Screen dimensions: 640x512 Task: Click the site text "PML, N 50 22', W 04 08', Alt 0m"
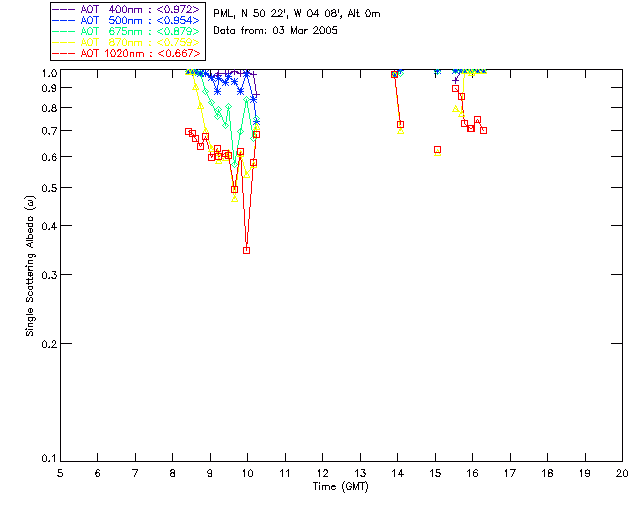pyautogui.click(x=297, y=14)
